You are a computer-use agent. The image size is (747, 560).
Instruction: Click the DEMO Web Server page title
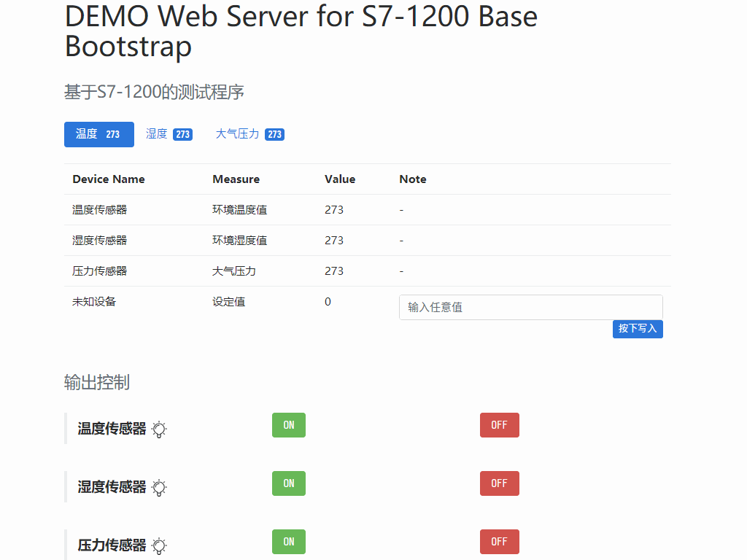(301, 31)
